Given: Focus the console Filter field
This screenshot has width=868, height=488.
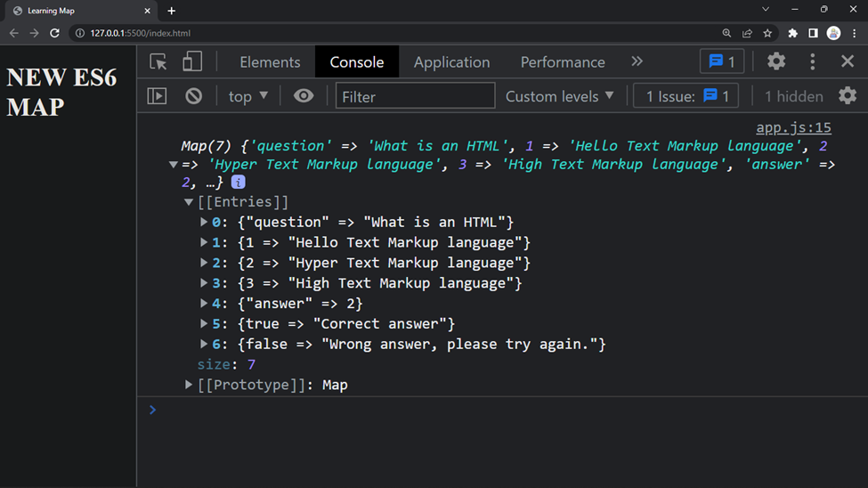Looking at the screenshot, I should (415, 96).
